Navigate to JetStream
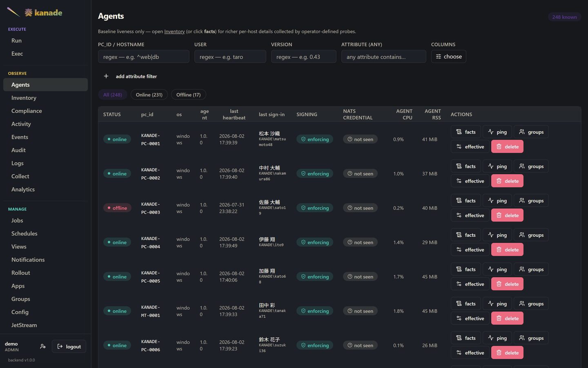The height and width of the screenshot is (368, 588). pos(45,325)
